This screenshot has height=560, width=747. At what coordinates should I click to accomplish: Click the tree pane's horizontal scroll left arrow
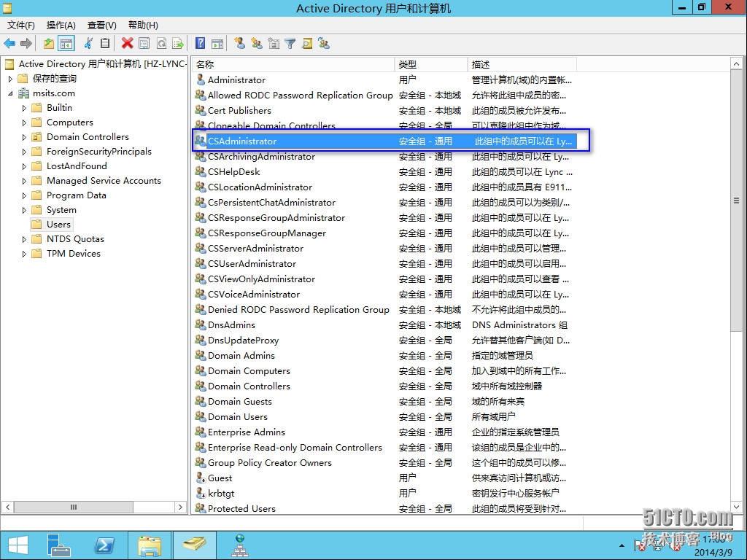(x=7, y=507)
